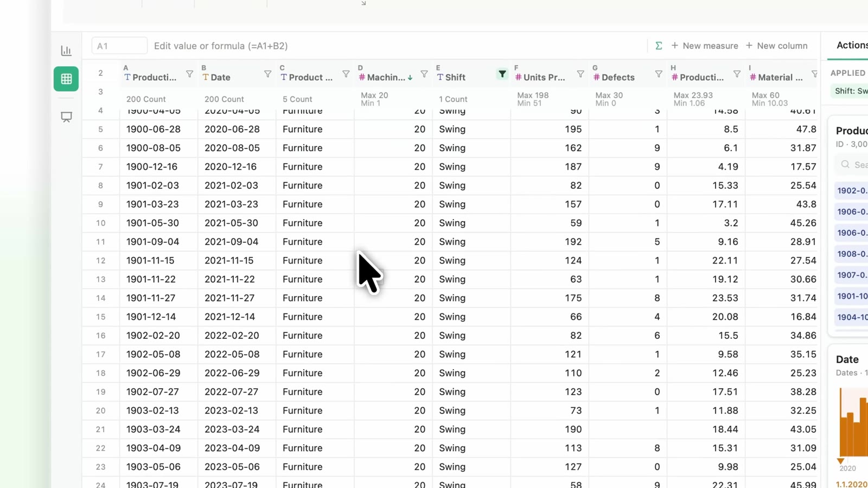868x488 pixels.
Task: Add a New measure
Action: click(x=705, y=46)
